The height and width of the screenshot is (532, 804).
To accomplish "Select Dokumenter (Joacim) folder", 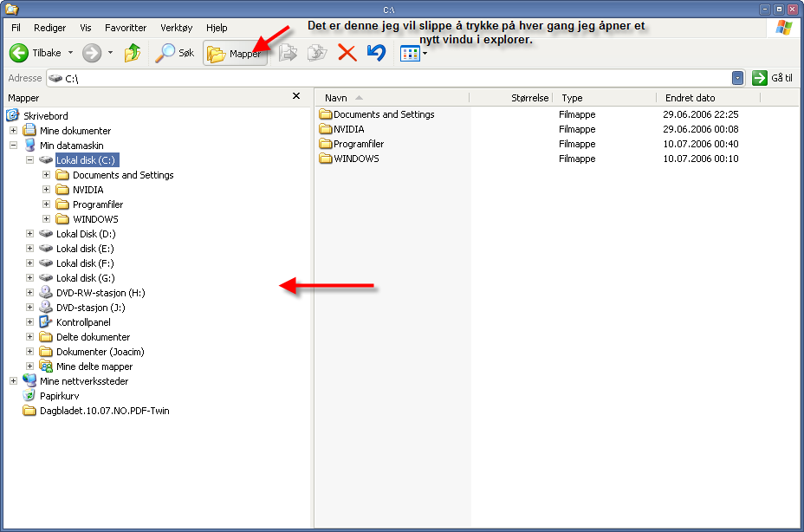I will click(x=100, y=352).
